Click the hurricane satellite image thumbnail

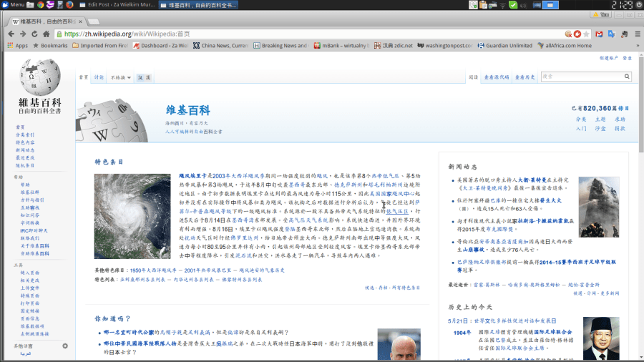[x=132, y=216]
